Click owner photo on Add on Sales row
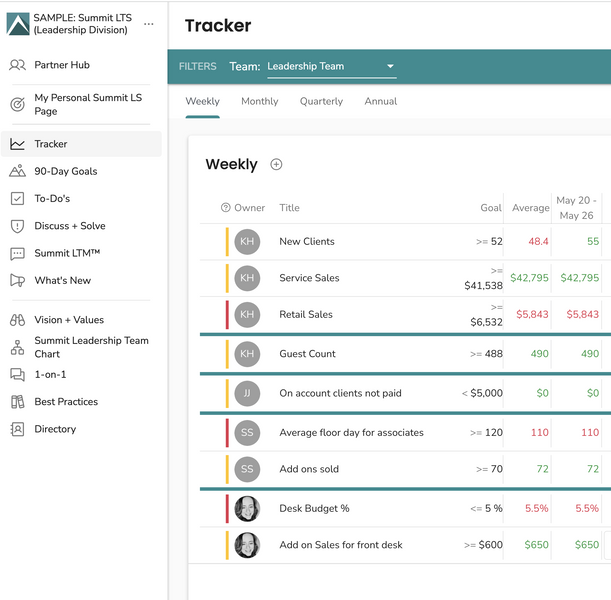 tap(247, 545)
